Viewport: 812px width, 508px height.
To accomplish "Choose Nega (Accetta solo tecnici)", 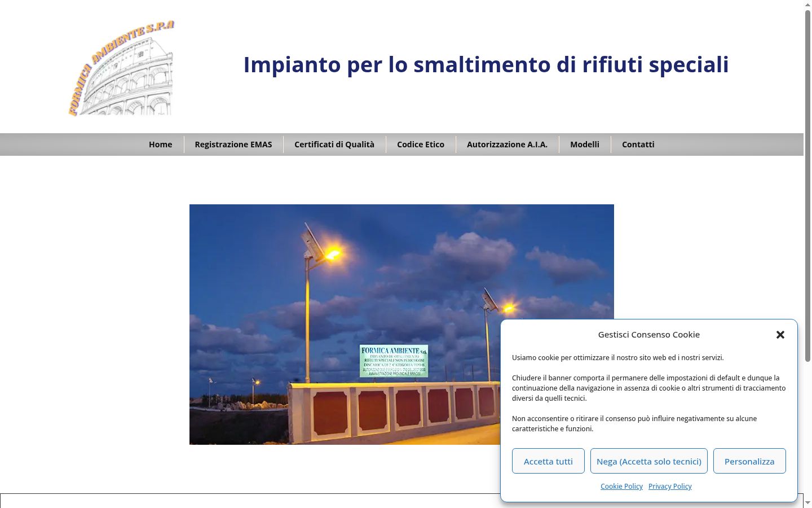I will click(649, 461).
